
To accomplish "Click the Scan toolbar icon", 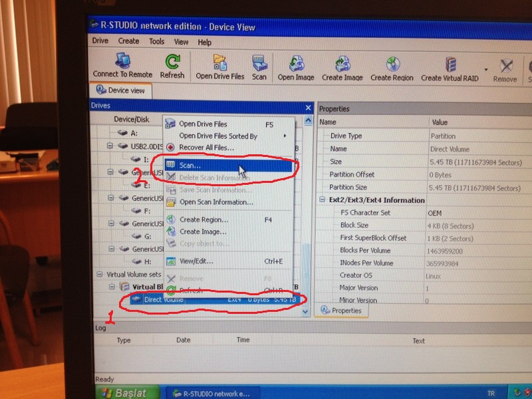I will pyautogui.click(x=259, y=68).
